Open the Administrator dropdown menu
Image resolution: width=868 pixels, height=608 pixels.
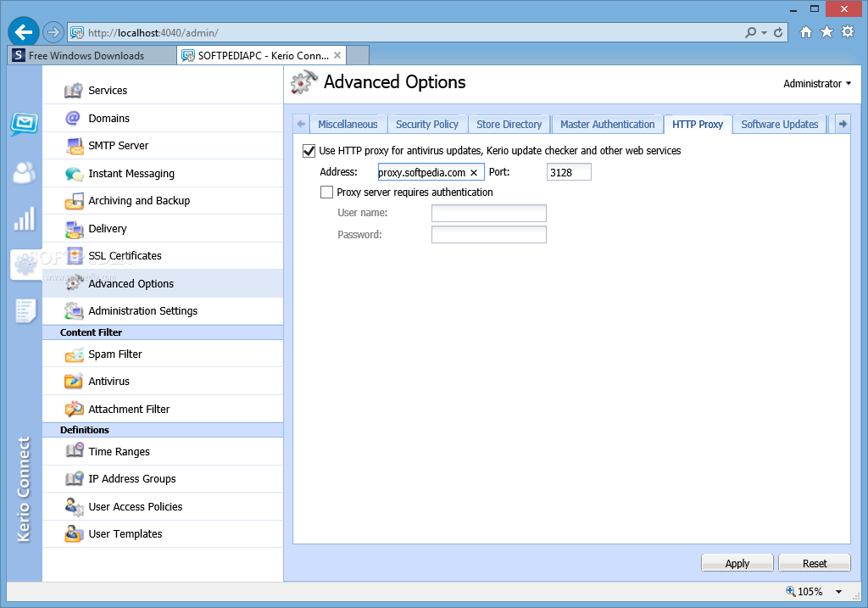(817, 84)
